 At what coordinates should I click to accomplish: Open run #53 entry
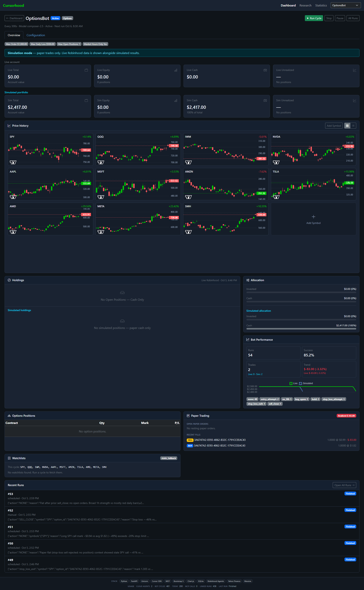[182, 498]
